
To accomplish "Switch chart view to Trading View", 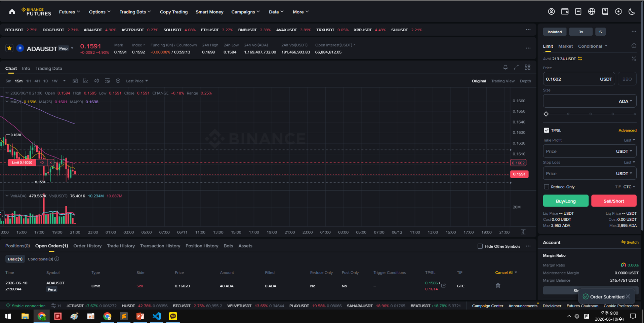I will [503, 81].
